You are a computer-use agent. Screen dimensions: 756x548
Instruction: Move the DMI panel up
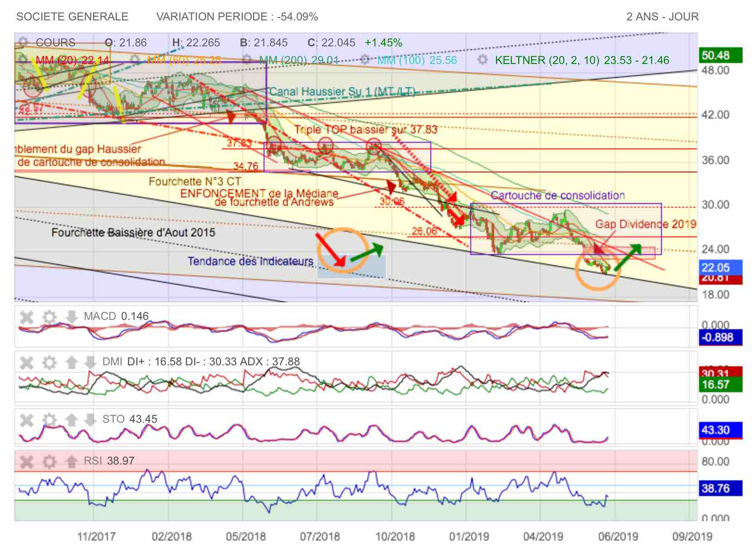(71, 362)
